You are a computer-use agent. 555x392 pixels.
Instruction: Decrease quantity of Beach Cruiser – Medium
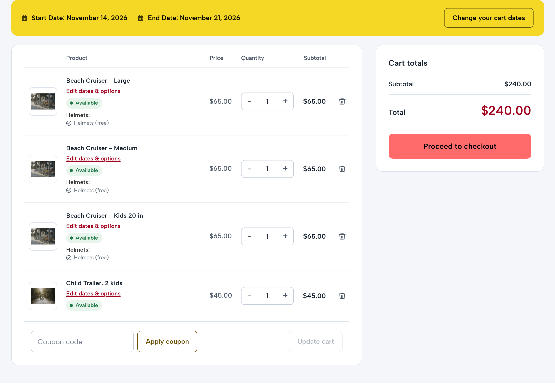pyautogui.click(x=250, y=169)
